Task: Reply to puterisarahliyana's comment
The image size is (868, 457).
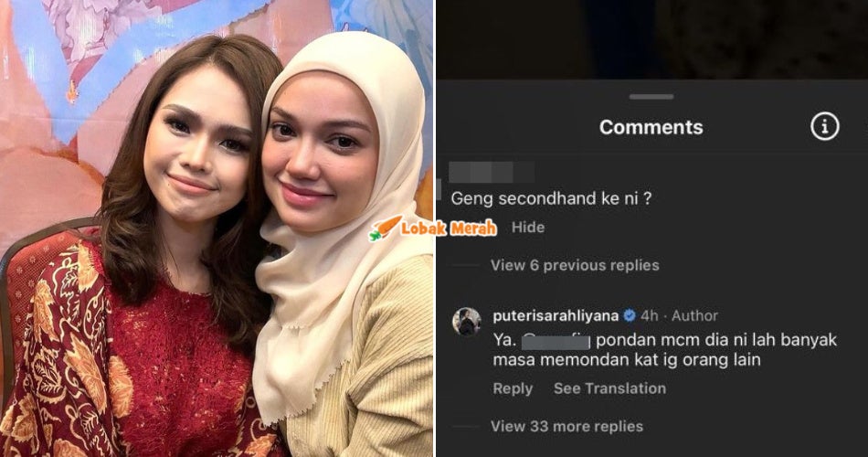Action: point(513,388)
